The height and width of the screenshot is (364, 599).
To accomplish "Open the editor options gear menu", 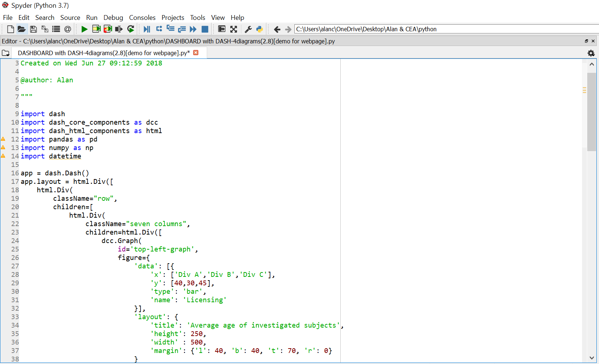I will coord(591,53).
